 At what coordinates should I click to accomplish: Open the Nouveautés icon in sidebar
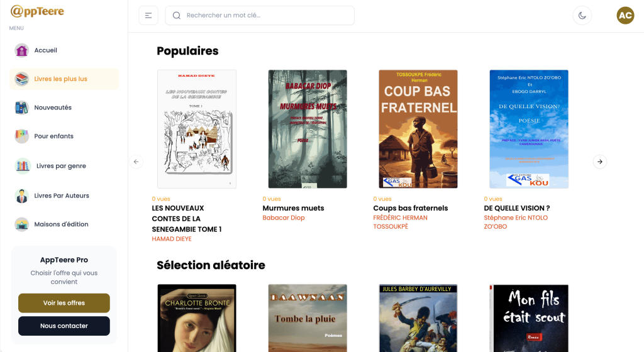[x=22, y=107]
